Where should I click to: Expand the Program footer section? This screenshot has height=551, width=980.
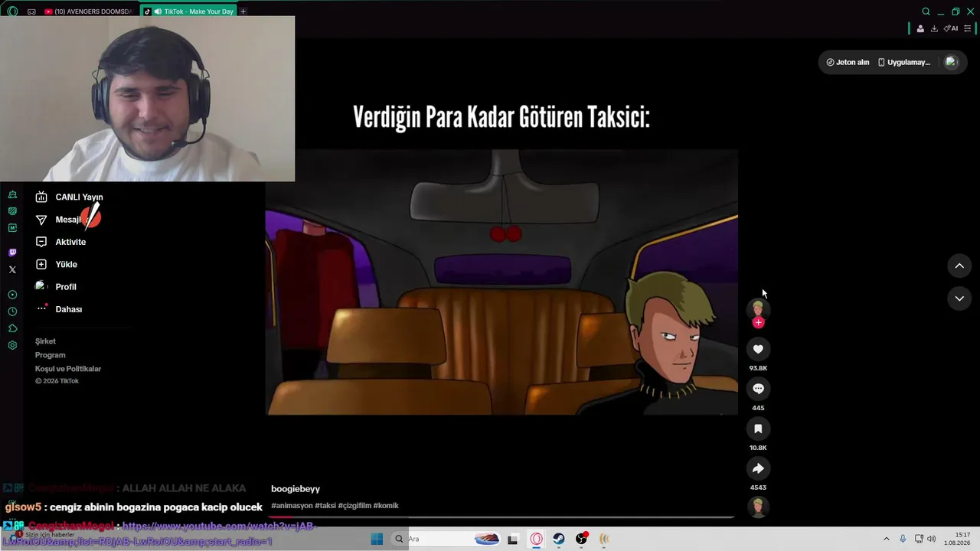(50, 355)
